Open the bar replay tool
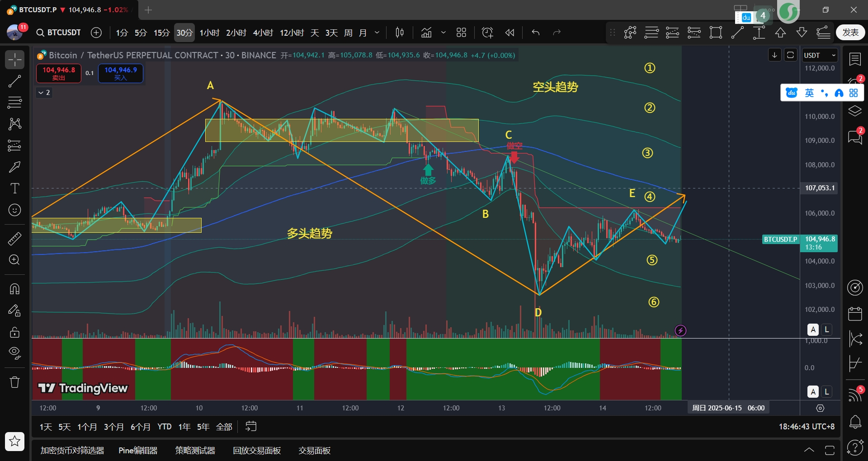Image resolution: width=868 pixels, height=461 pixels. pyautogui.click(x=509, y=33)
